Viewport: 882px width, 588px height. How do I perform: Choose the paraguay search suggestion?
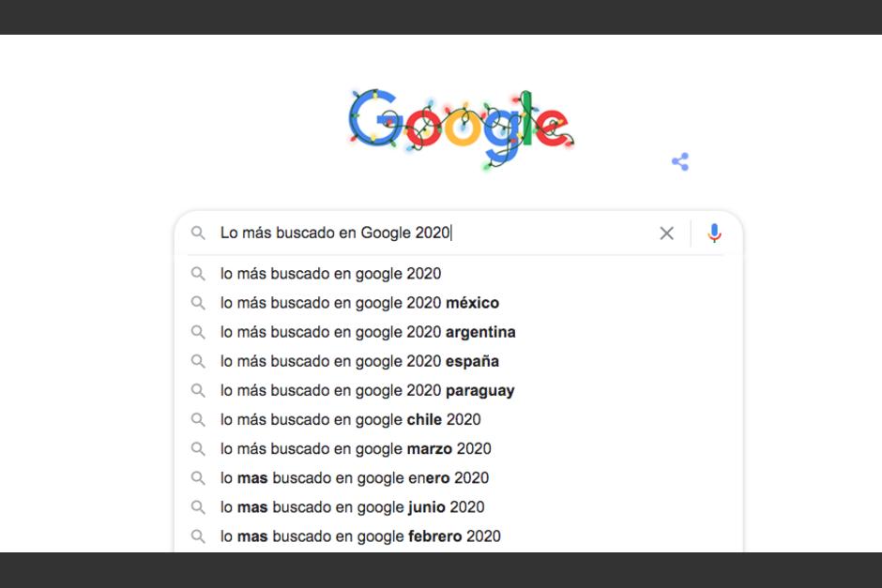coord(366,390)
